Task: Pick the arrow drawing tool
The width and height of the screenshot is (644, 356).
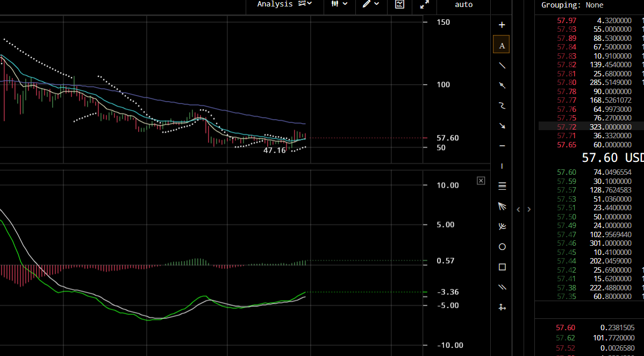Action: click(502, 126)
